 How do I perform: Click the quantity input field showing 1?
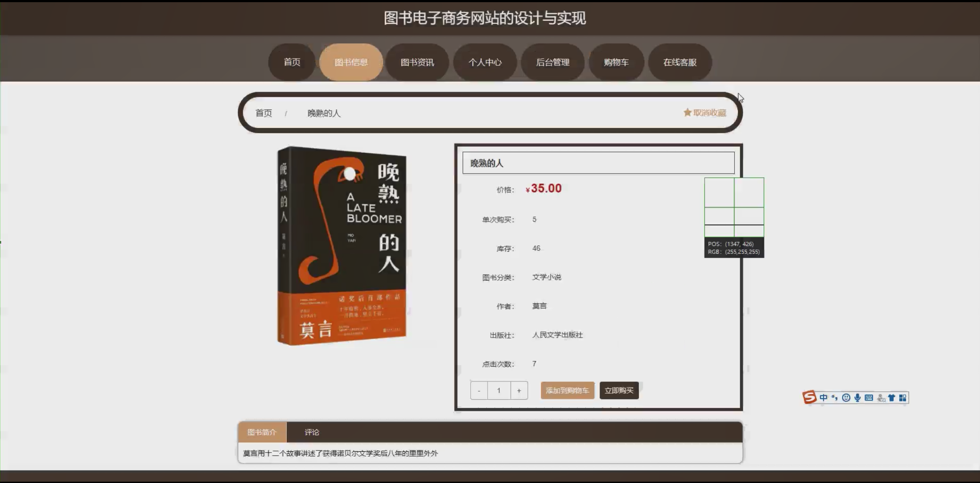[499, 391]
